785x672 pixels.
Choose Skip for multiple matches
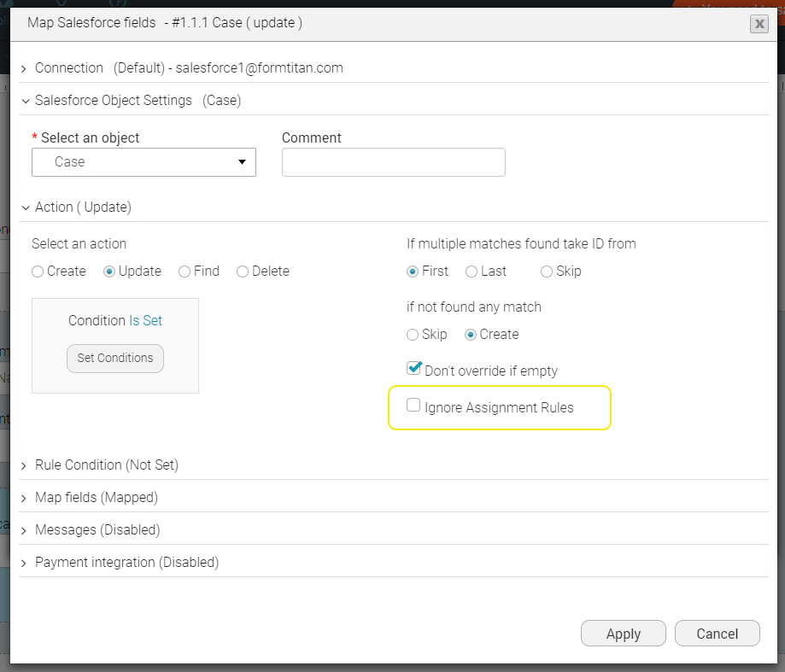click(547, 272)
